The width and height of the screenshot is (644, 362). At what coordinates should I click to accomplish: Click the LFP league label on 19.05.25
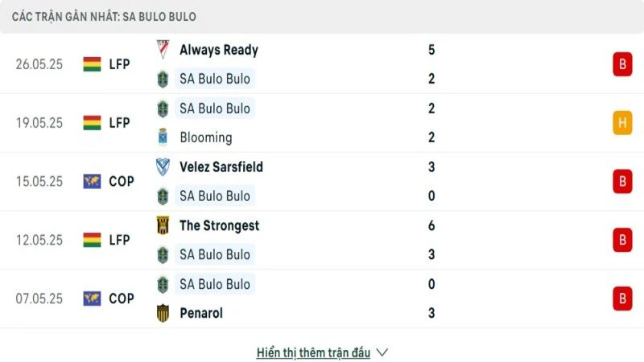[119, 123]
